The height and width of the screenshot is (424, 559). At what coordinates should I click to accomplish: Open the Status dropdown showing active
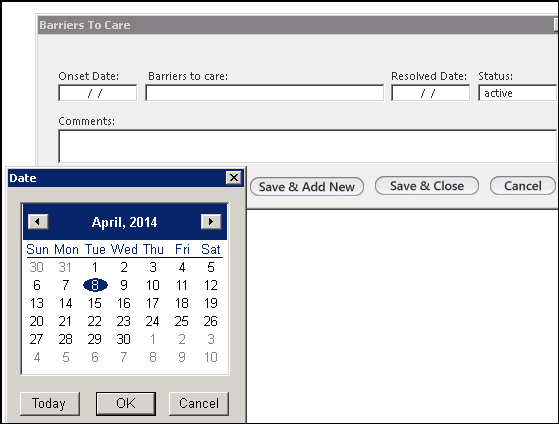click(518, 93)
